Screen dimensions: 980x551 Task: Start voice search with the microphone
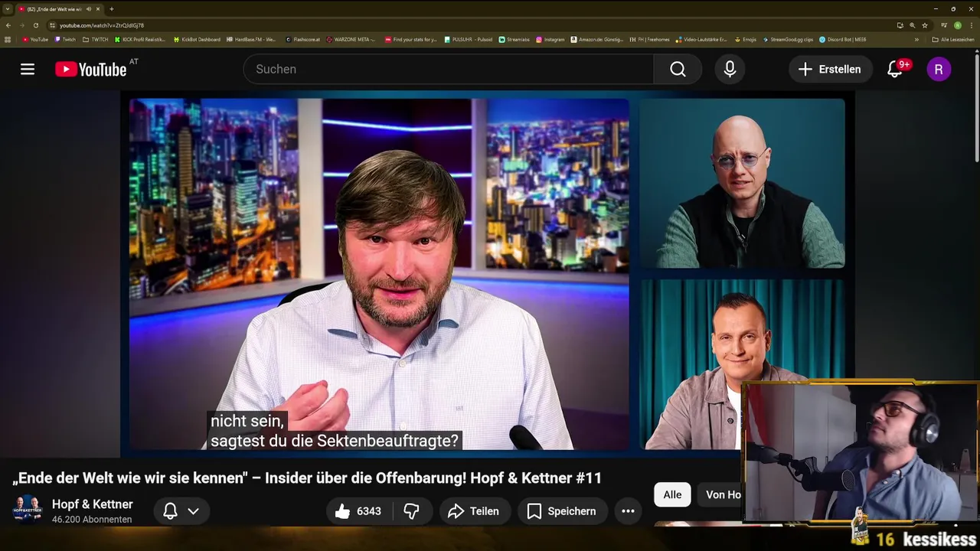pos(730,69)
